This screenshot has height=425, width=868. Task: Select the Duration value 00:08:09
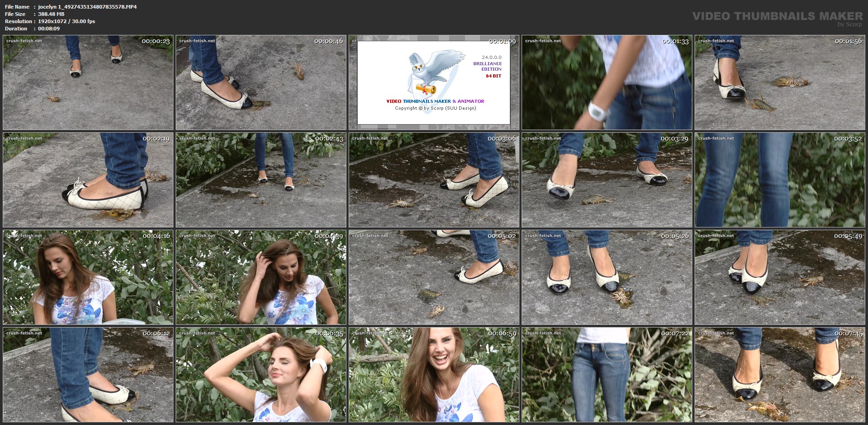[49, 29]
